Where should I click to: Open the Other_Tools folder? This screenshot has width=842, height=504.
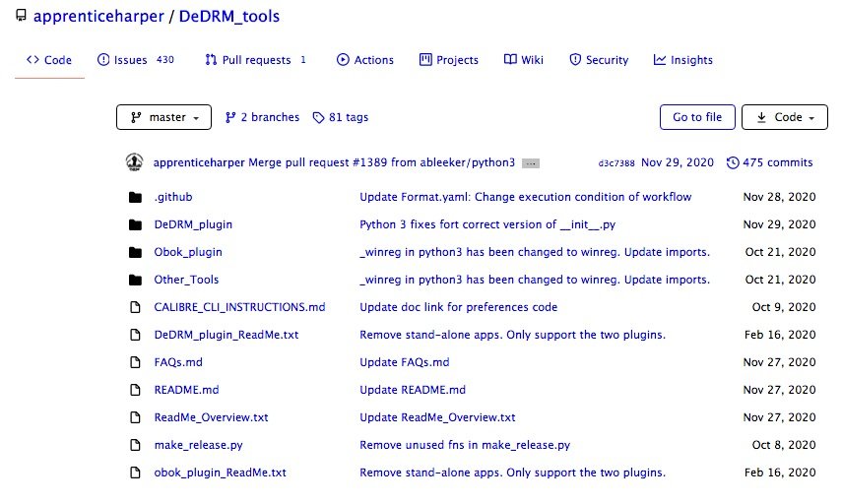click(x=186, y=280)
